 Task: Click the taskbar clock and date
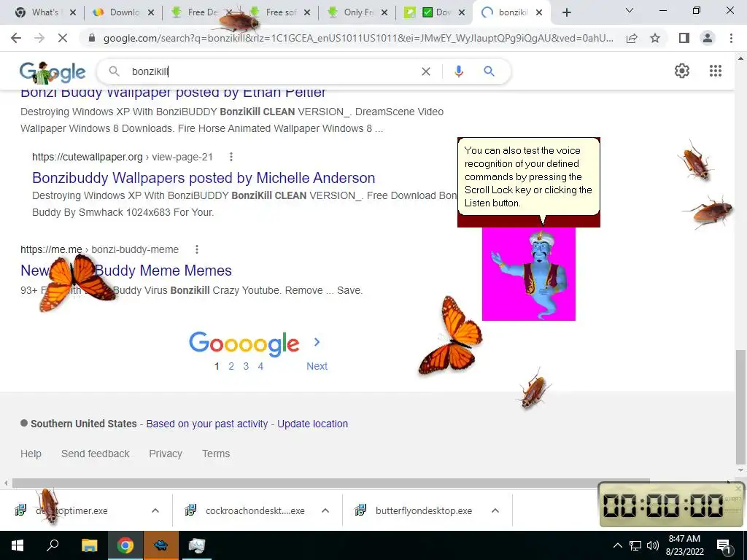click(684, 545)
